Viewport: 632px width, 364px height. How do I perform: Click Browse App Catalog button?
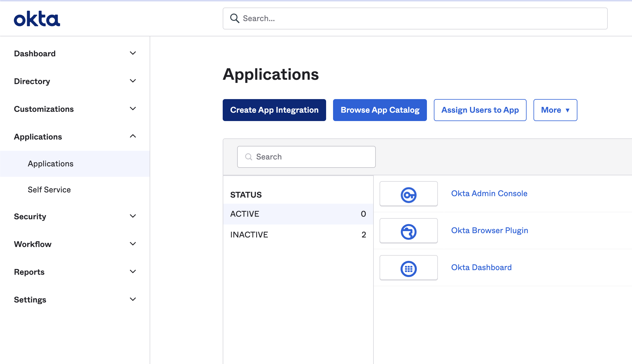pos(380,110)
